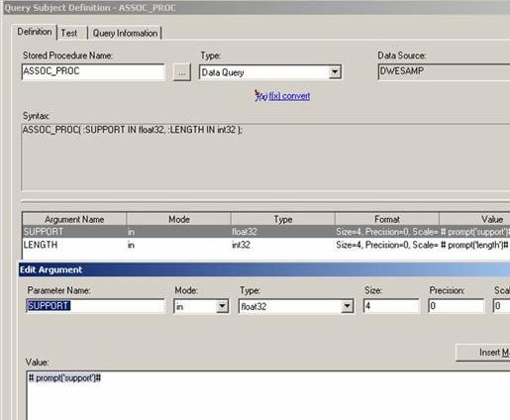Screen dimensions: 510x420
Task: Open the stored procedure browse button
Action: [182, 72]
